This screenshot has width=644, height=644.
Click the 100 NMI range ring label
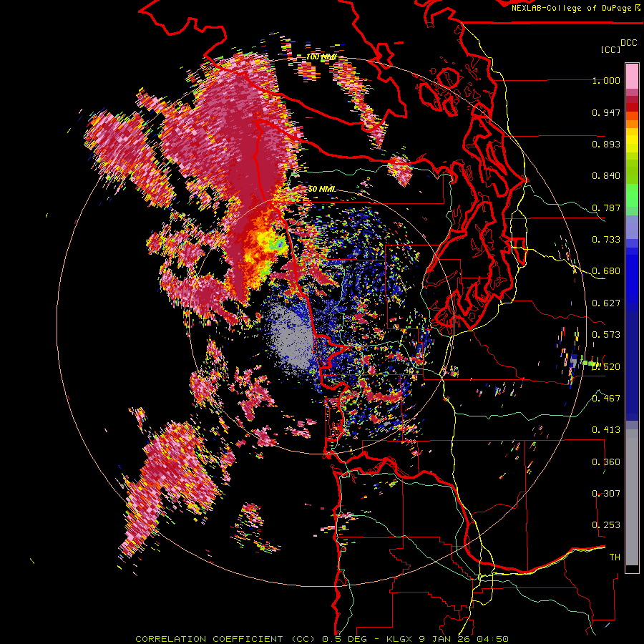pos(321,57)
